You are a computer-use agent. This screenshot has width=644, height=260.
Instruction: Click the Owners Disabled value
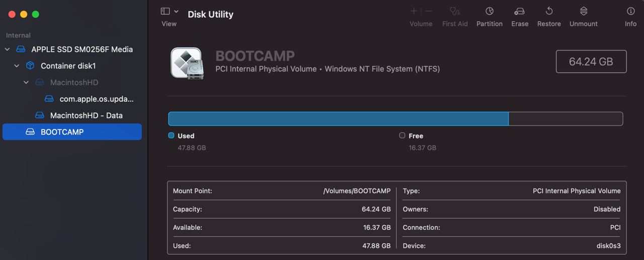tap(607, 209)
